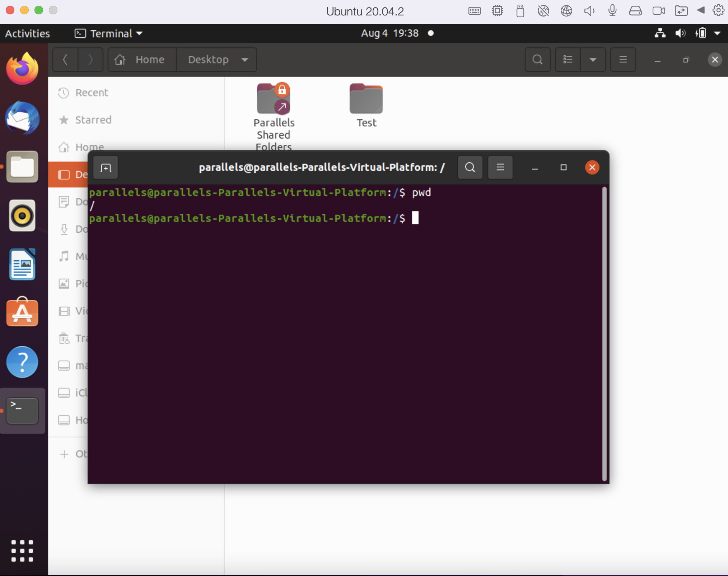Click the battery icon in Ubuntu top bar
This screenshot has width=728, height=576.
click(701, 33)
